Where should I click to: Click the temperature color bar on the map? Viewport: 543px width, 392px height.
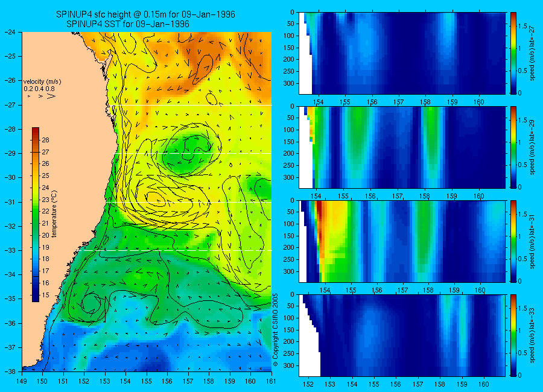pyautogui.click(x=36, y=215)
